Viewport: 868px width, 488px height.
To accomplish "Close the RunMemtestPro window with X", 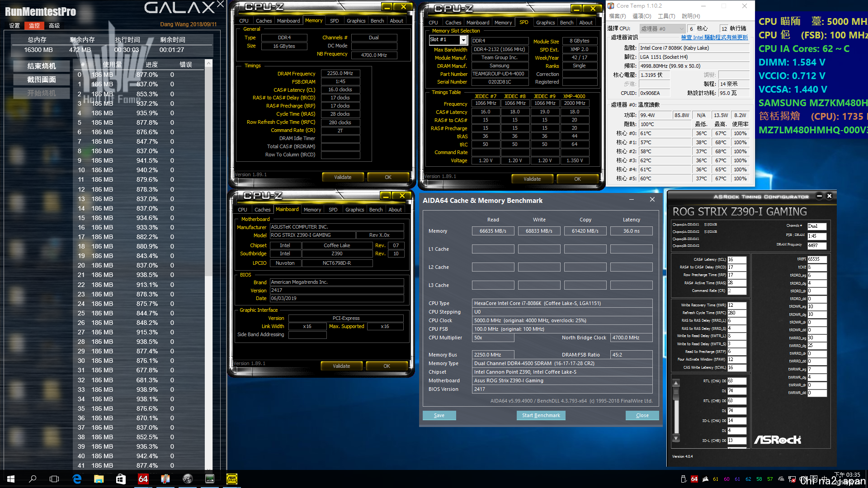I will [220, 5].
